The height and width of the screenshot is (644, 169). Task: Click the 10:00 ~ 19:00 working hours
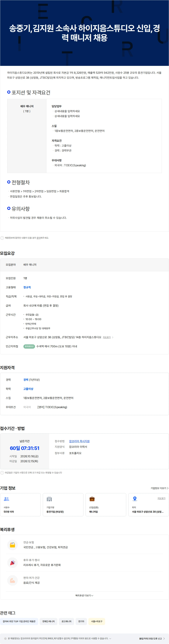[33, 319]
